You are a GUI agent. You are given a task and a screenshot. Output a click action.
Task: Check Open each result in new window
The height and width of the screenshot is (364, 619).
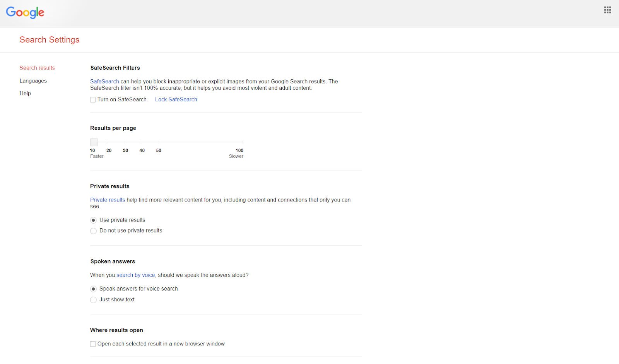click(x=93, y=344)
